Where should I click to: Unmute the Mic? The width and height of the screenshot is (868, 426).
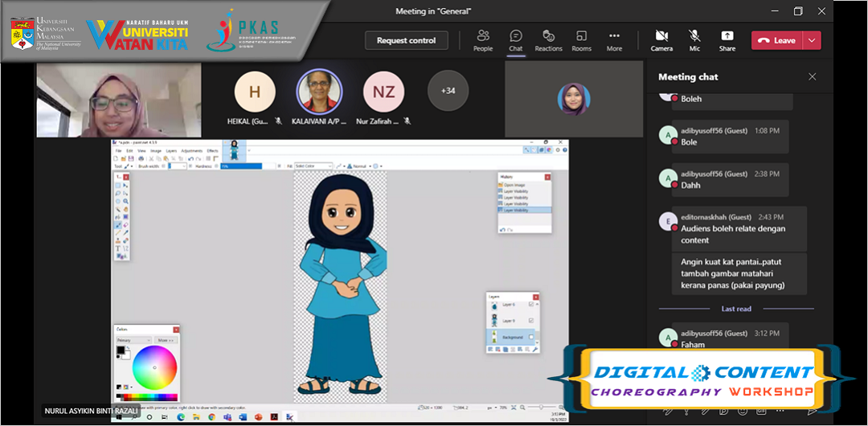[694, 40]
